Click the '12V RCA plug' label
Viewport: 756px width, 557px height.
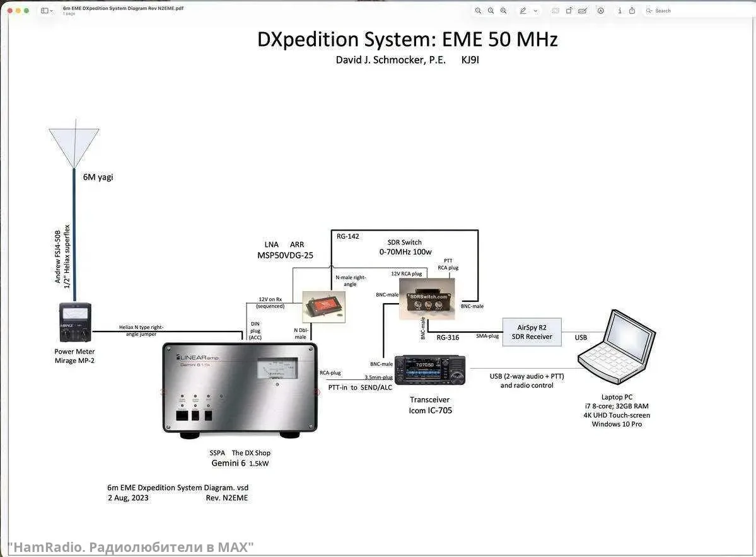(x=407, y=273)
